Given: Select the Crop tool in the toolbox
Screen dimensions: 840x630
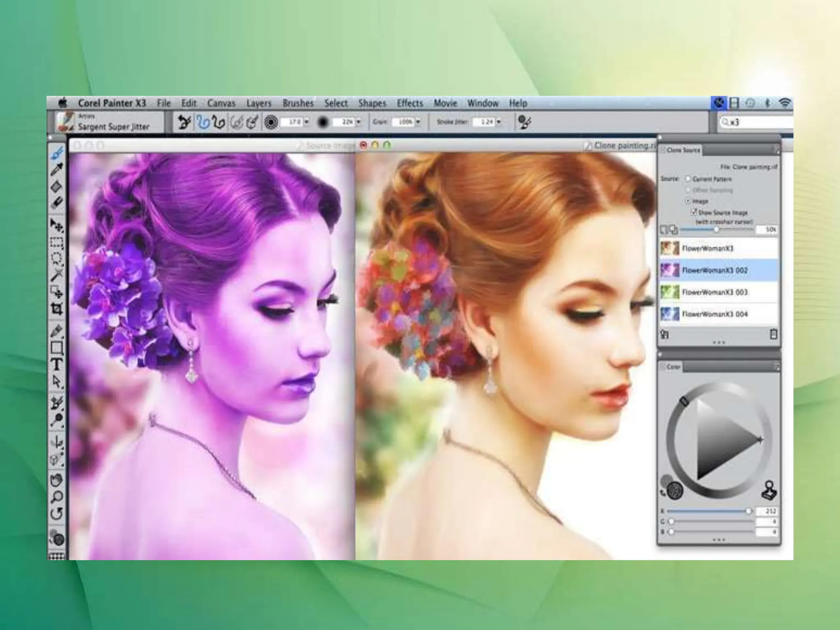Looking at the screenshot, I should (x=57, y=309).
